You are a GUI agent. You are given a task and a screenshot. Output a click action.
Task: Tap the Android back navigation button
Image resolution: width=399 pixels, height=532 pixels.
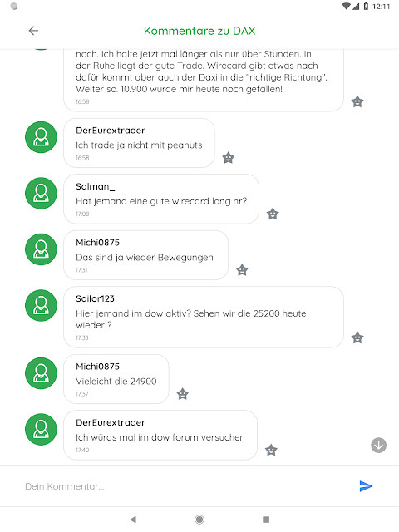click(133, 519)
